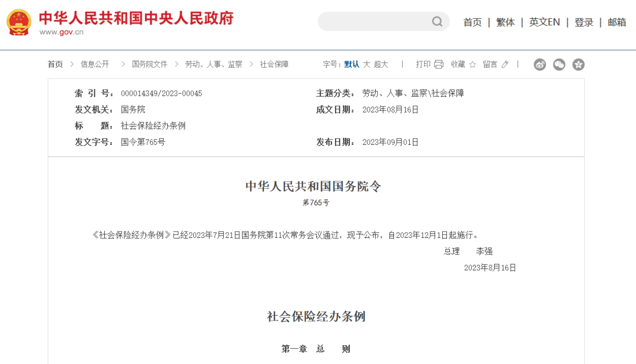Open 国务院文件 breadcrumb link

(150, 64)
